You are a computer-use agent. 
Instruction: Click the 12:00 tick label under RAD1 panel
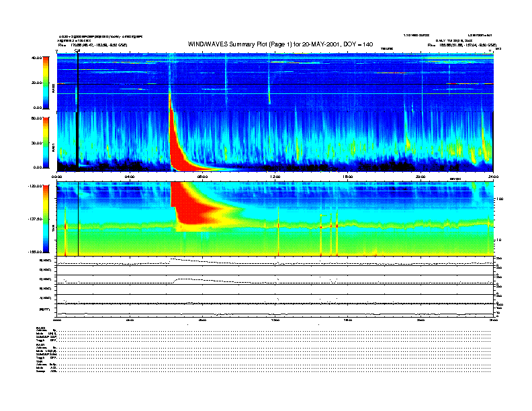pyautogui.click(x=275, y=177)
